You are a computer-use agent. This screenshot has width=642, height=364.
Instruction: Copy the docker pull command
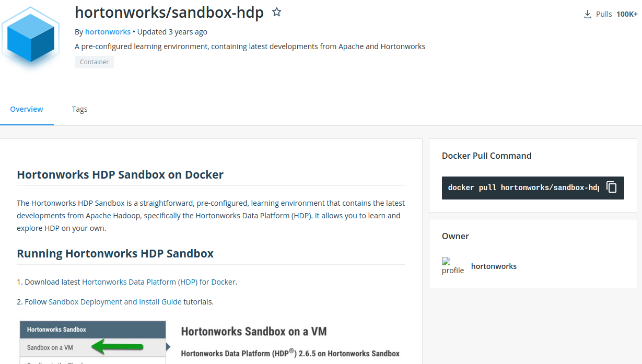click(612, 187)
